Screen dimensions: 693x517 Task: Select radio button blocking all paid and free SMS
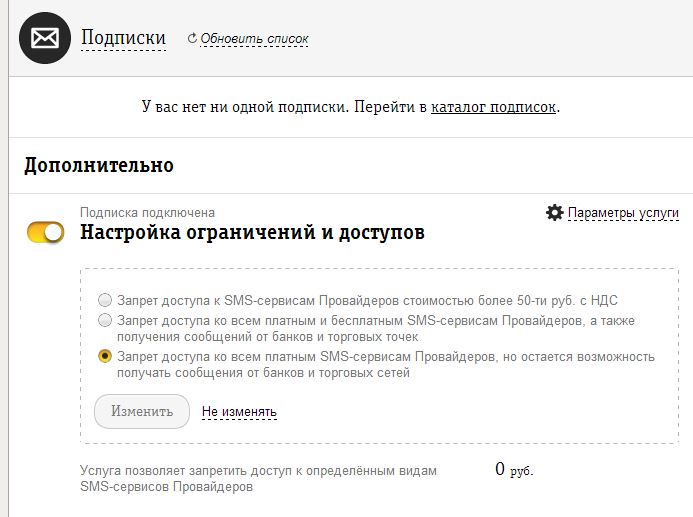(x=105, y=320)
